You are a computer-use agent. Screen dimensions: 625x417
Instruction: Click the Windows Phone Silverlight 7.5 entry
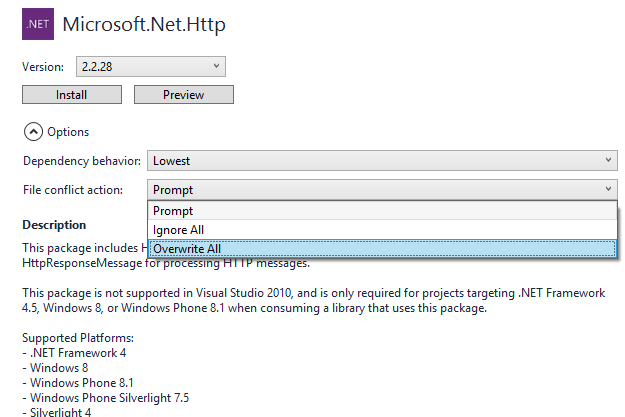coord(106,397)
